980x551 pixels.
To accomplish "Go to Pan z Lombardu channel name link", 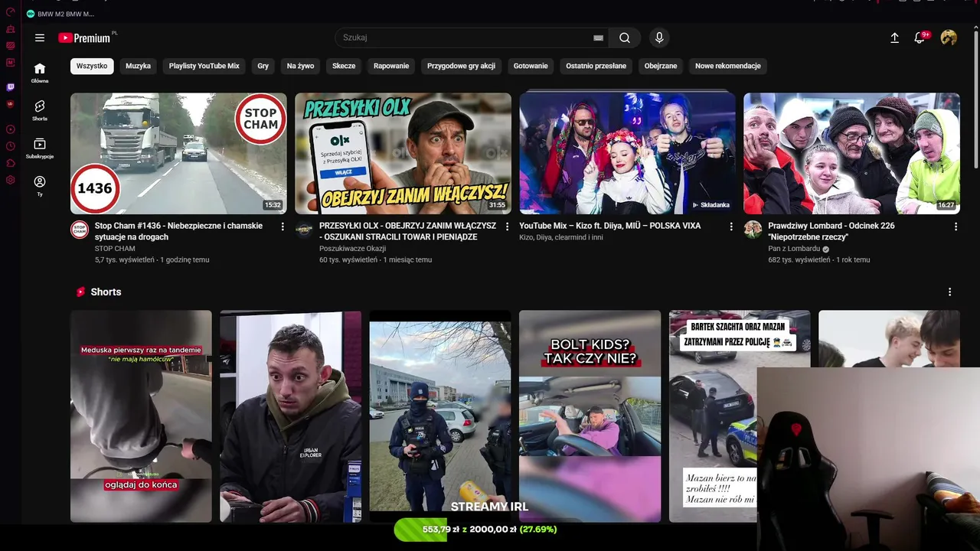I will [794, 249].
